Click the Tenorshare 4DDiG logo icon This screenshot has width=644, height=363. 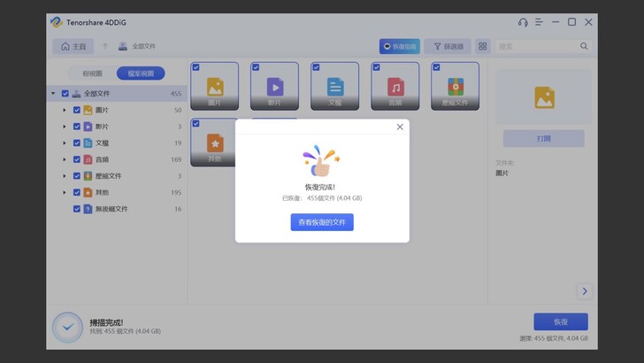[x=56, y=22]
